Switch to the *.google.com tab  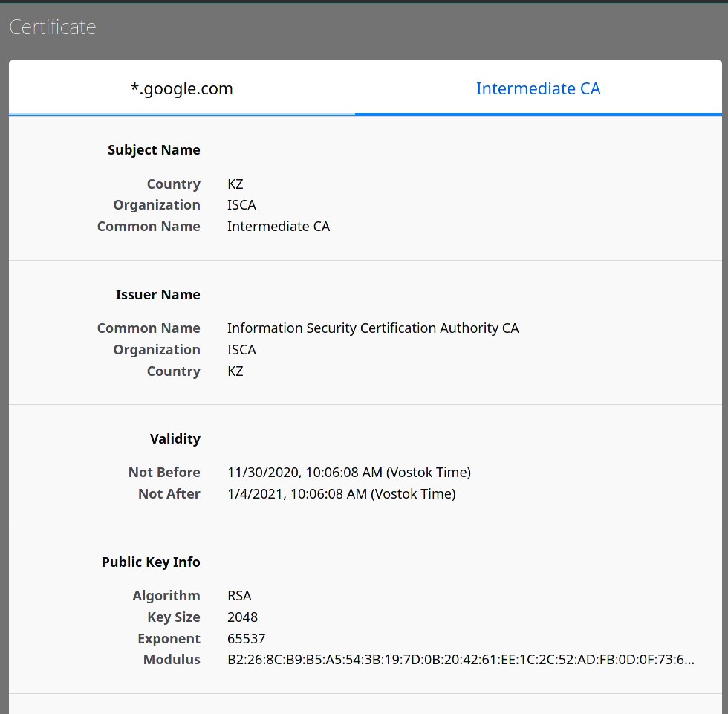181,88
